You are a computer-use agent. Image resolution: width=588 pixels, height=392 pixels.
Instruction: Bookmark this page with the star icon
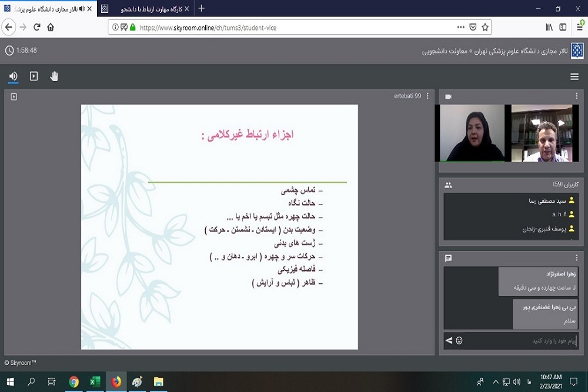pos(485,27)
